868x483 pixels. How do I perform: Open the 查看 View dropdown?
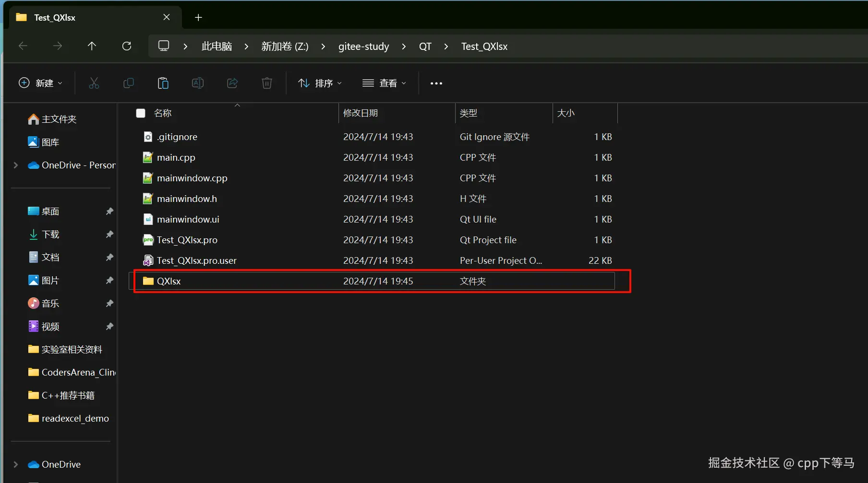(x=385, y=83)
